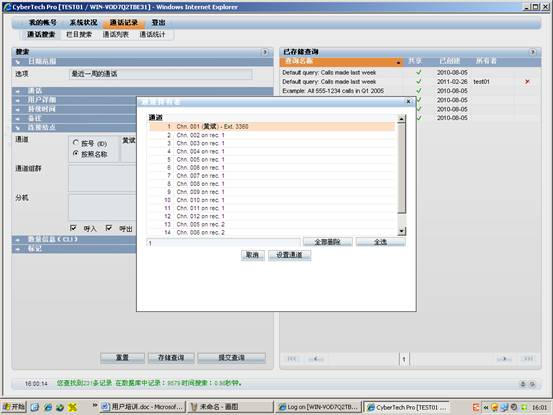Close the channel selection dialog
The height and width of the screenshot is (415, 553).
pos(408,102)
